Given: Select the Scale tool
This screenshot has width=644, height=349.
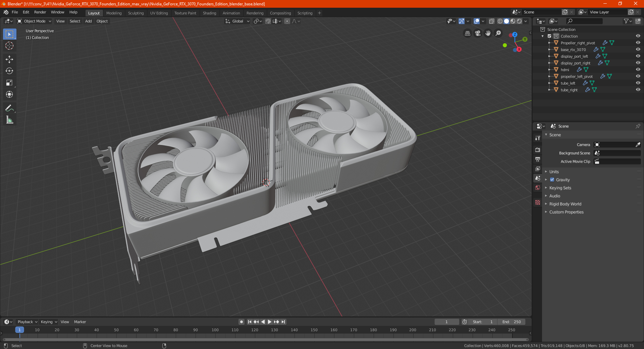Looking at the screenshot, I should 9,83.
